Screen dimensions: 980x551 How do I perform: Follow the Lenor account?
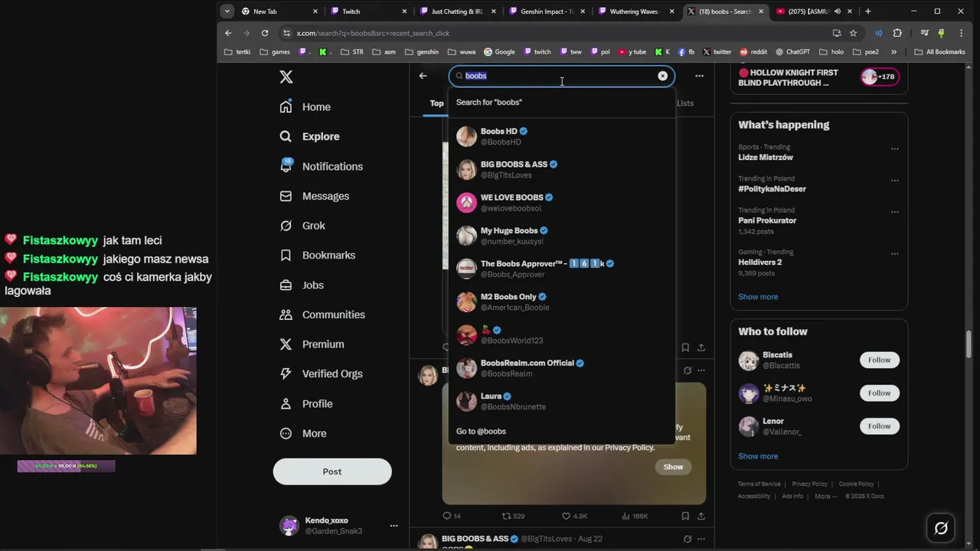click(x=879, y=425)
